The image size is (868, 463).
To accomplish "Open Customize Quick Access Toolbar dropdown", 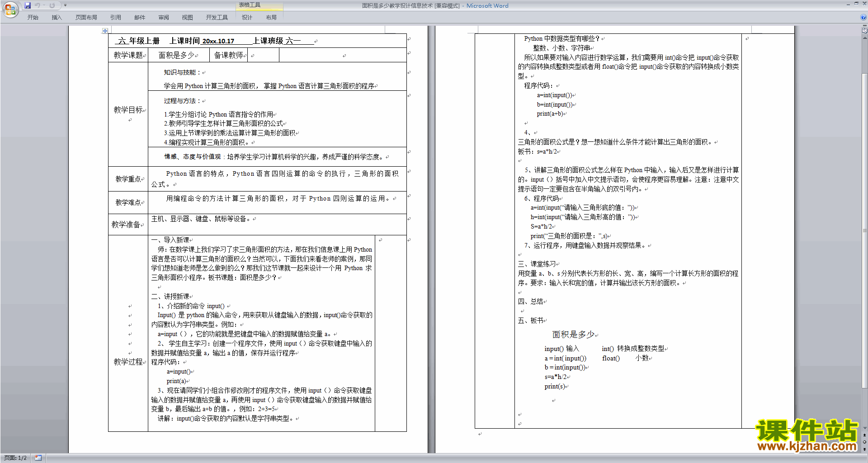I will (65, 5).
